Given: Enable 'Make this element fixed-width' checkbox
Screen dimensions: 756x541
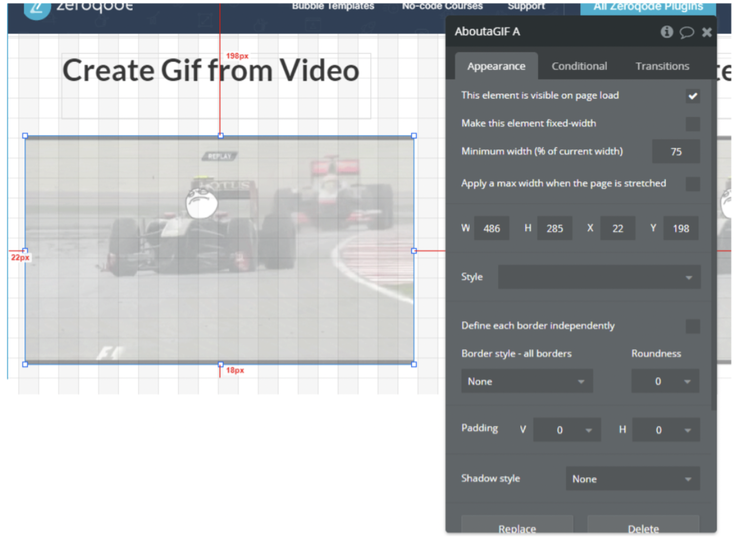Looking at the screenshot, I should coord(693,124).
